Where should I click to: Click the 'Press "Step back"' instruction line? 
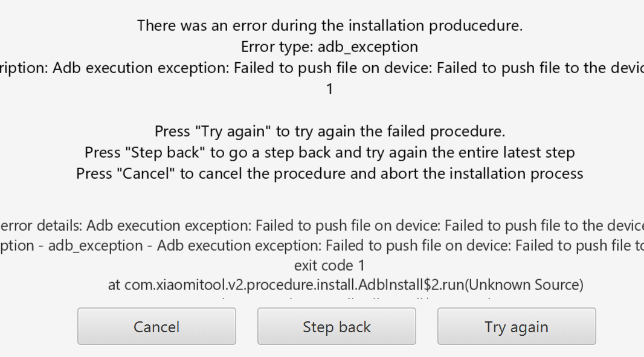point(329,152)
